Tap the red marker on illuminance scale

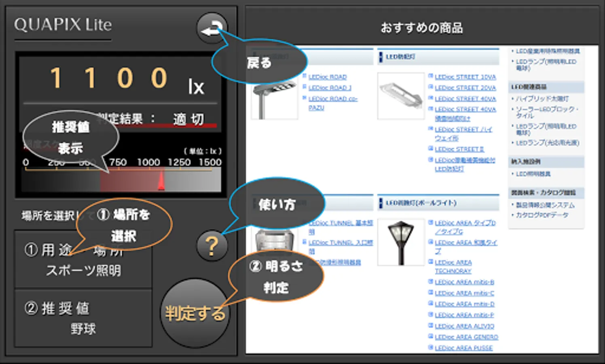coord(161,180)
